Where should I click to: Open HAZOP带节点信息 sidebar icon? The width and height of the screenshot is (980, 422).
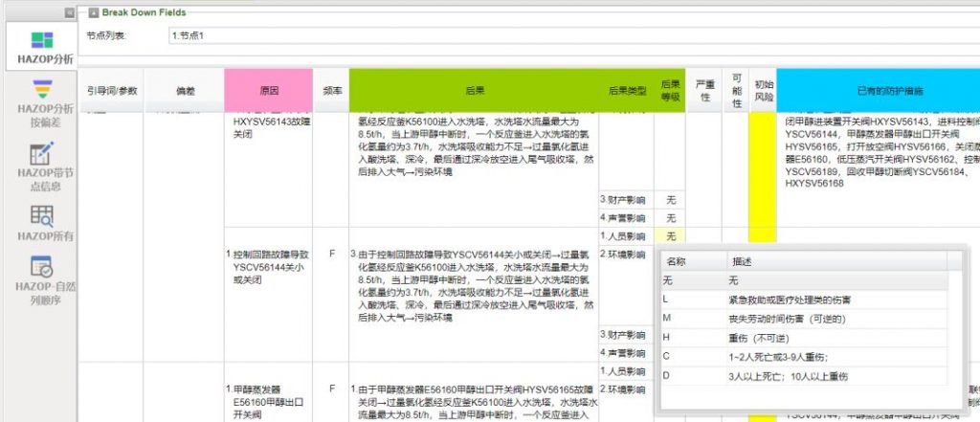(x=41, y=153)
